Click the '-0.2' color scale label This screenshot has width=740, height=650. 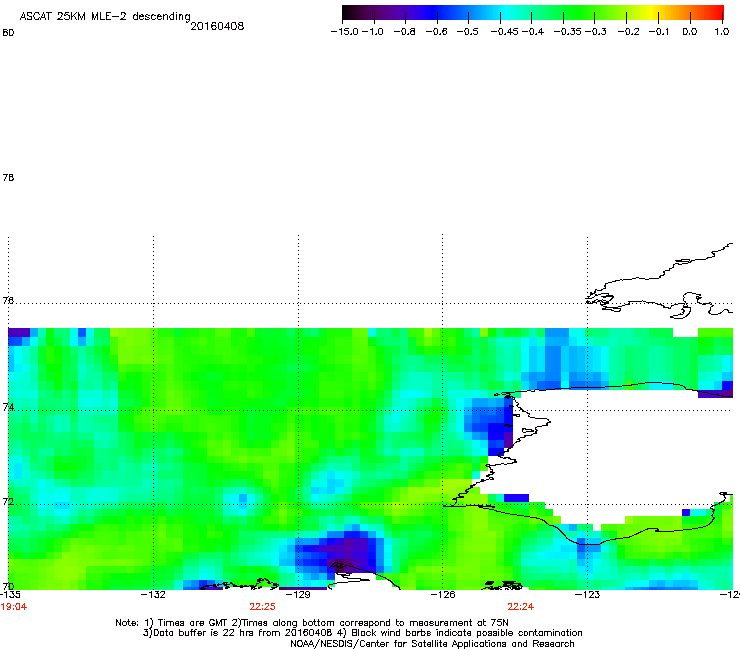pyautogui.click(x=628, y=32)
